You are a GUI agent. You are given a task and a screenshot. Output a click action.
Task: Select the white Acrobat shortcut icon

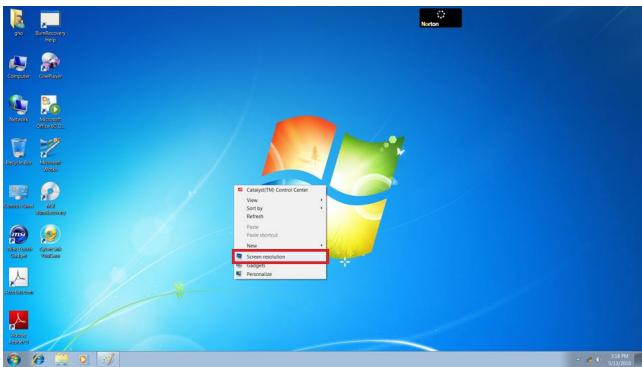point(18,281)
